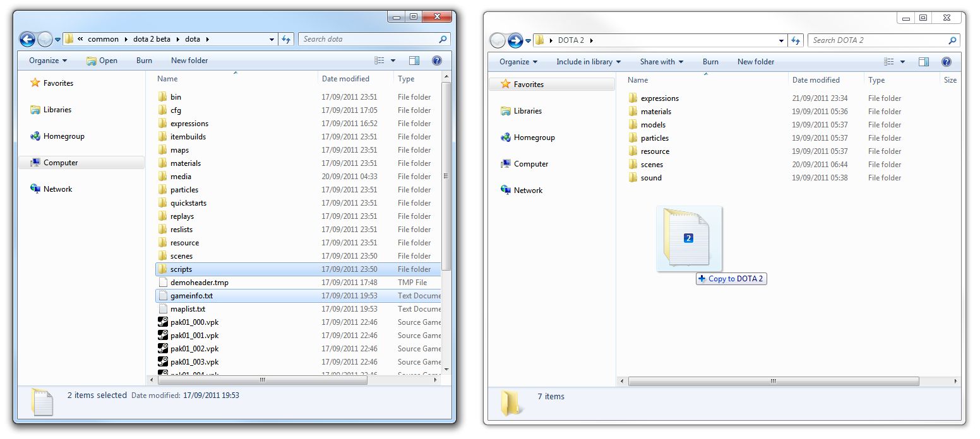Select maplist.txt file row

tap(297, 309)
